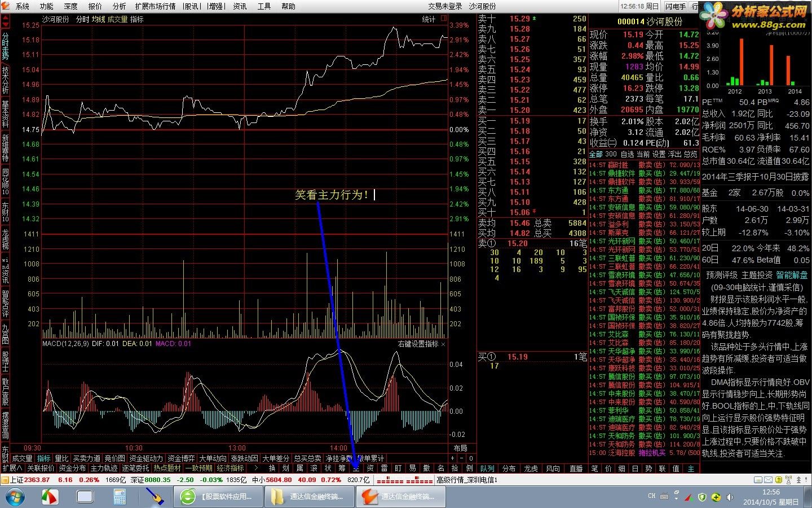
Task: Open the pinned blank window taskbar icon
Action: click(85, 497)
